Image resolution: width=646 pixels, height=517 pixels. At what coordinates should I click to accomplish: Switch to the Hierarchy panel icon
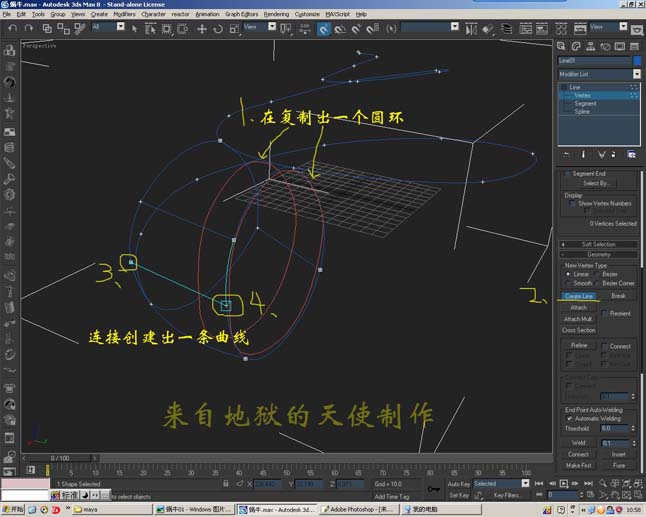(x=590, y=47)
